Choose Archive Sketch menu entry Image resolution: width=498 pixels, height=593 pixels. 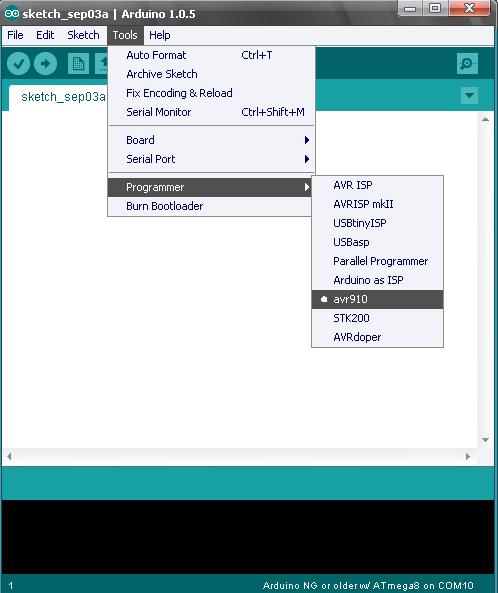[211, 74]
